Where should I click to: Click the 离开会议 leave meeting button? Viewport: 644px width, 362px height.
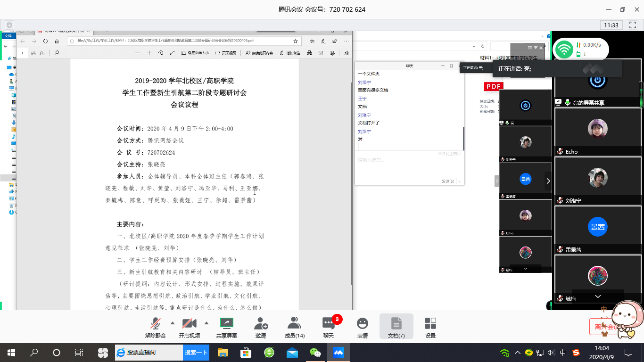[606, 327]
